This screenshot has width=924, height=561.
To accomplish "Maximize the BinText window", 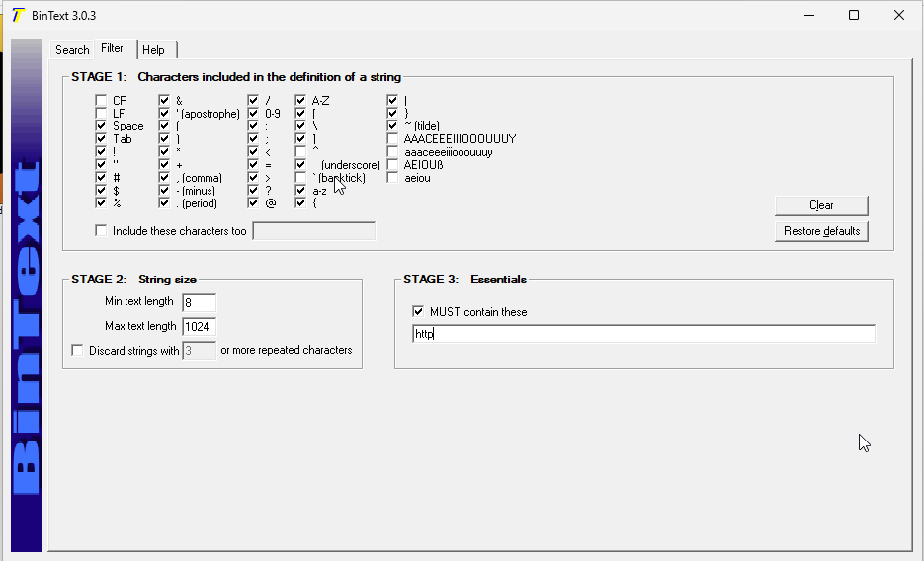I will point(853,15).
